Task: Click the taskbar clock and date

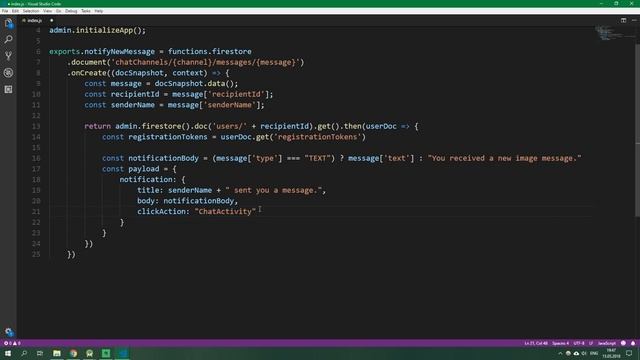Action: [611, 353]
